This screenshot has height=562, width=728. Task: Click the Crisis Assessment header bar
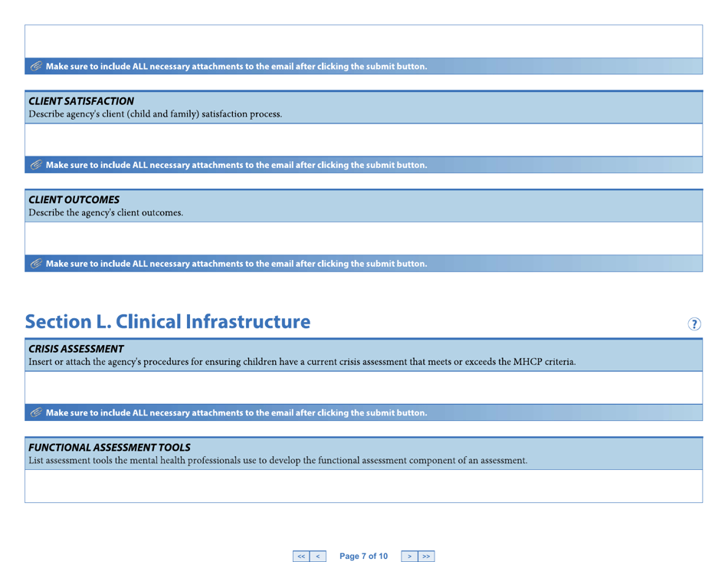[x=75, y=348]
